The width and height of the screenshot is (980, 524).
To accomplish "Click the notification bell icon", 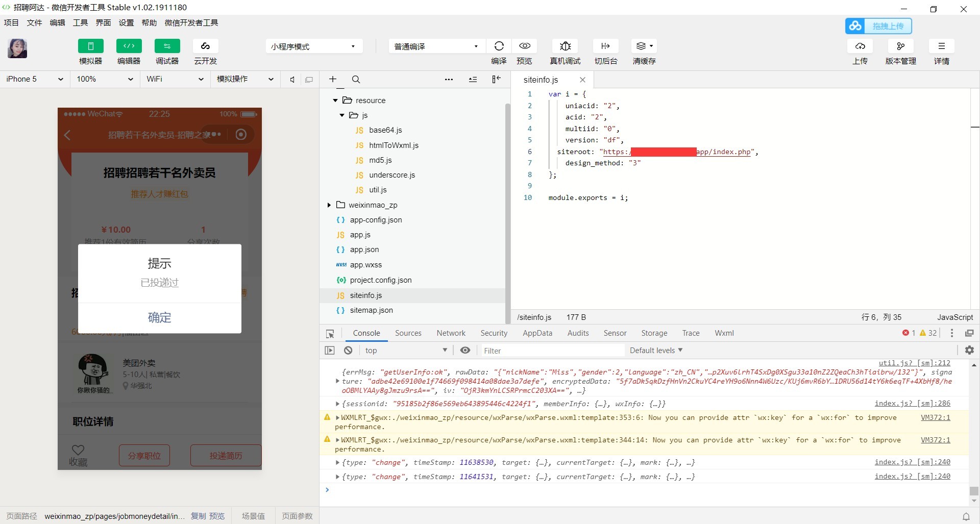I will click(x=966, y=516).
